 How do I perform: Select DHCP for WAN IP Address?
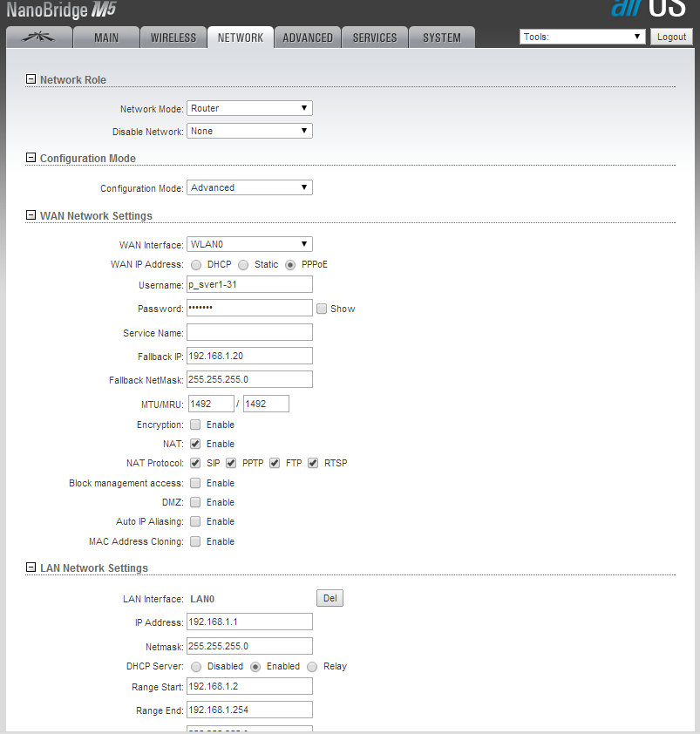coord(196,265)
